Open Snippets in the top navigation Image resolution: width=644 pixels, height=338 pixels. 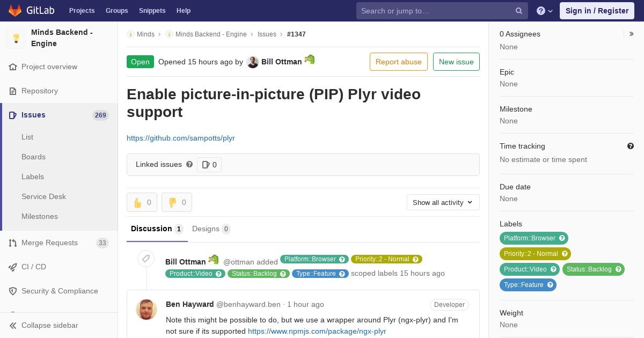152,11
